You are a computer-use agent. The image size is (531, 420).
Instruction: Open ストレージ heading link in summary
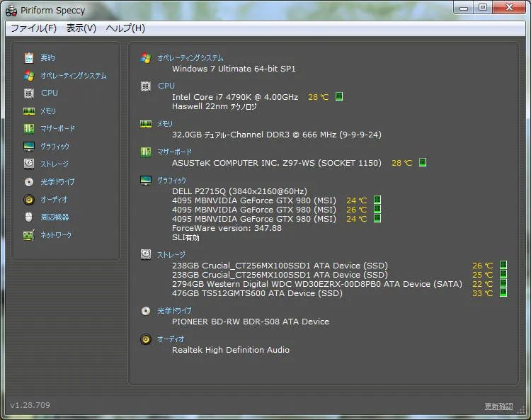[x=171, y=255]
